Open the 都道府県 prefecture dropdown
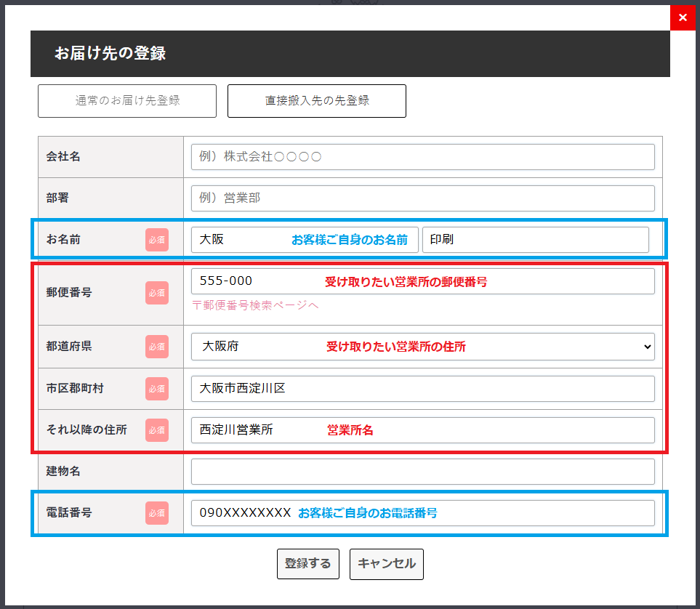The height and width of the screenshot is (609, 700). 422,347
